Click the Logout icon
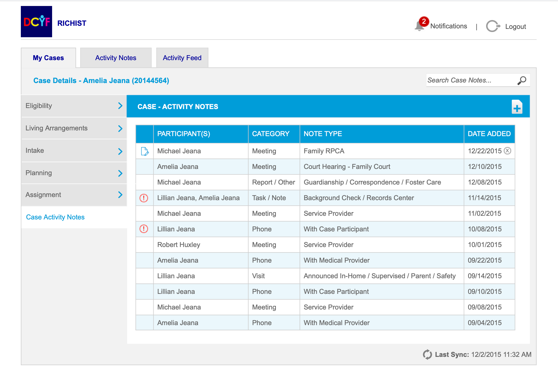The width and height of the screenshot is (558, 392). click(x=493, y=26)
